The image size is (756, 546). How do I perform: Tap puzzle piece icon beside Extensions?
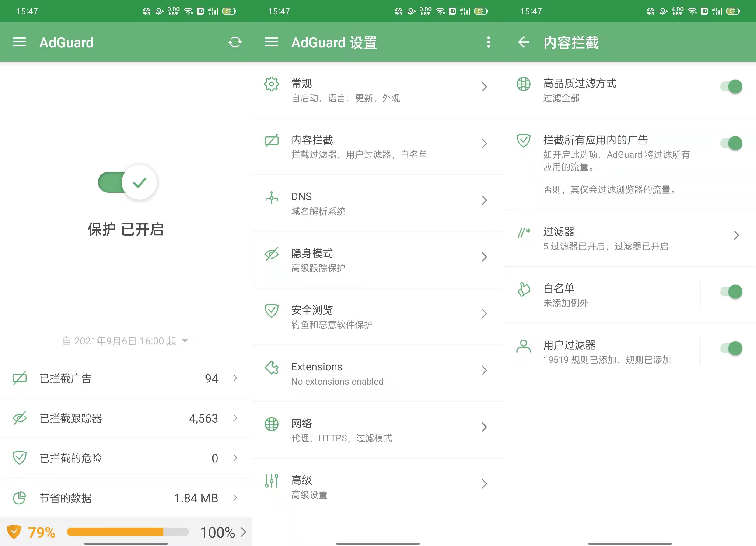(x=271, y=367)
